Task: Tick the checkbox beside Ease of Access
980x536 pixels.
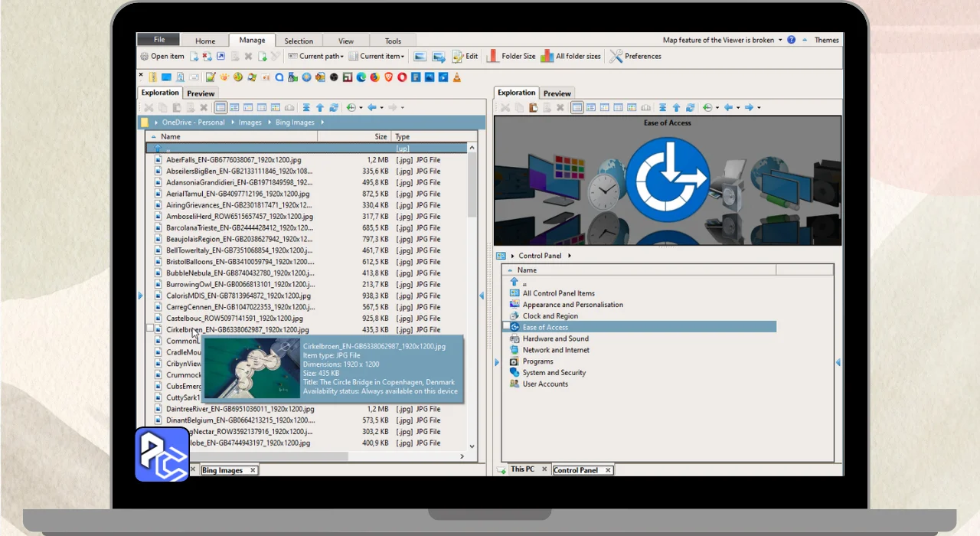Action: (506, 327)
